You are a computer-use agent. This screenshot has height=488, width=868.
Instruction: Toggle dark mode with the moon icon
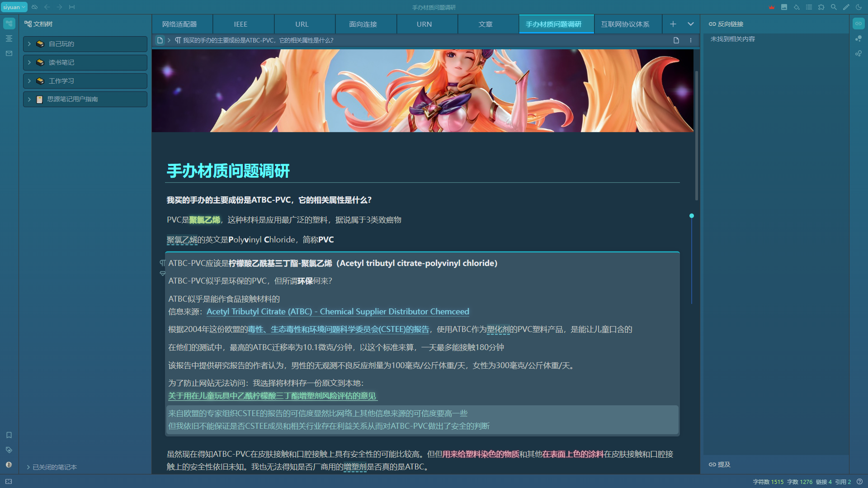click(859, 7)
